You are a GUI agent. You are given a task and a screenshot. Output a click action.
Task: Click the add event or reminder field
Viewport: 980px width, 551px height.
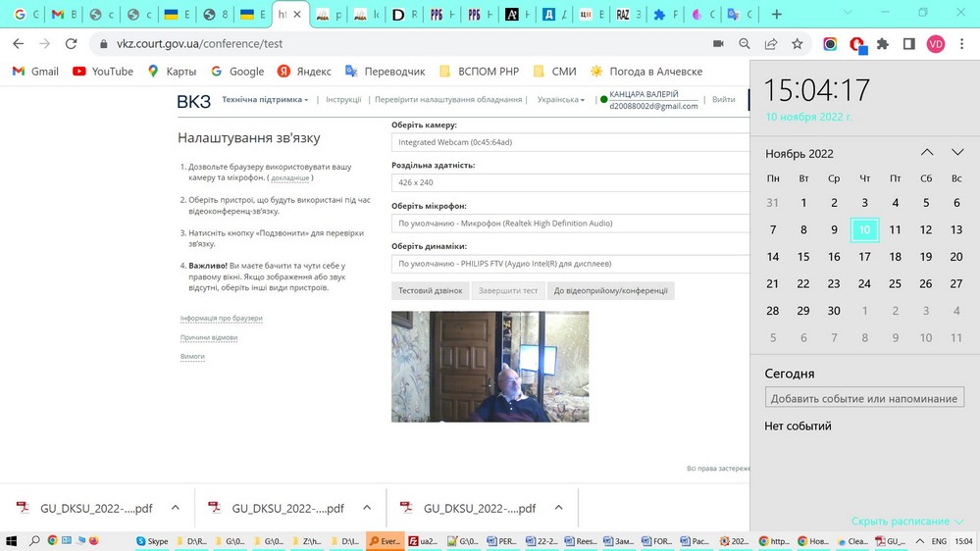coord(864,398)
